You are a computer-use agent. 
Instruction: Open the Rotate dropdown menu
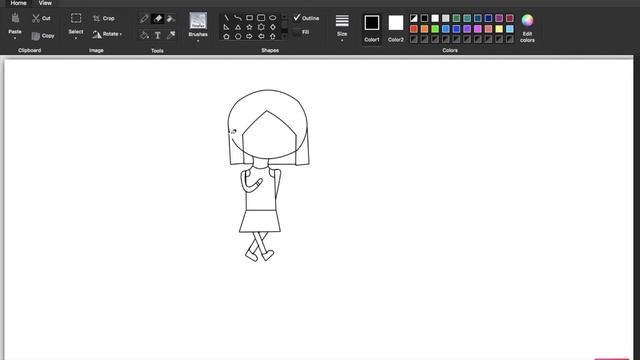coord(107,34)
